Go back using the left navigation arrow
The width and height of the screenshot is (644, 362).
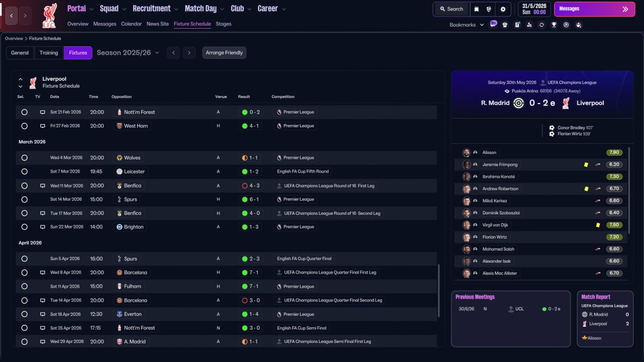12,16
